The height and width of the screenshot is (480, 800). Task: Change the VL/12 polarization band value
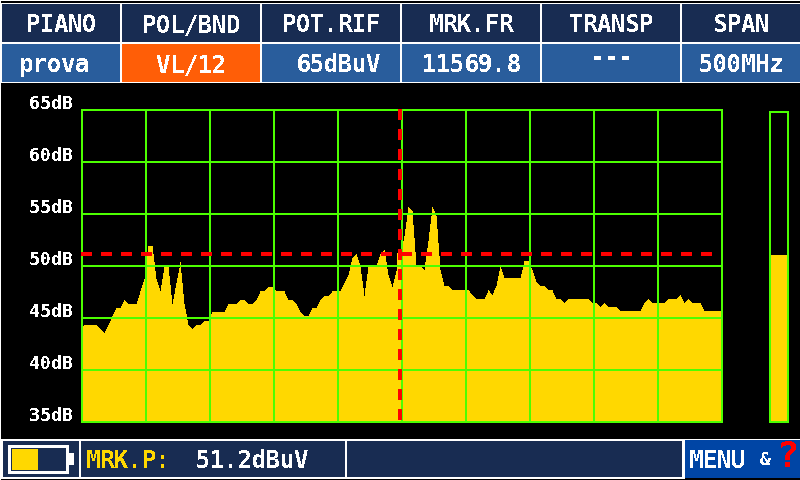pyautogui.click(x=191, y=63)
